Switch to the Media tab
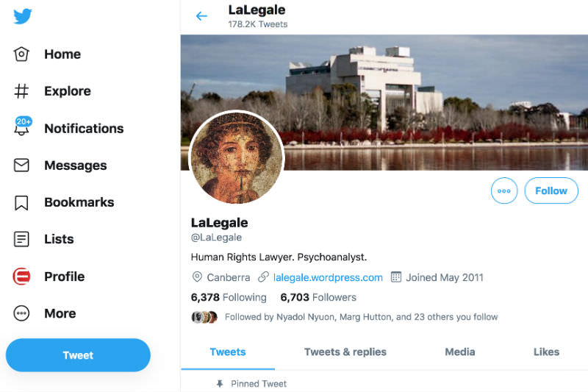This screenshot has width=588, height=392. point(460,352)
